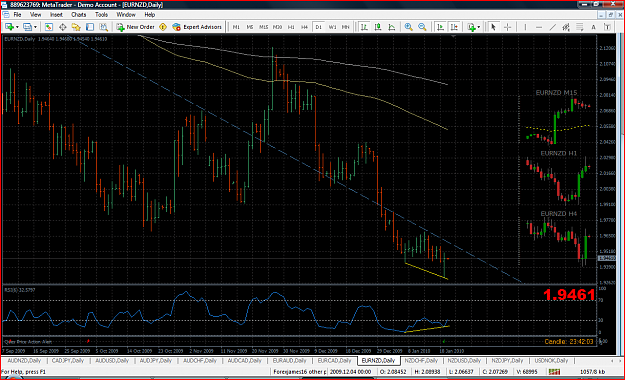Click the yellow diamond MetaEditor icon
Viewport: 625px width, 380px height.
pyautogui.click(x=163, y=27)
